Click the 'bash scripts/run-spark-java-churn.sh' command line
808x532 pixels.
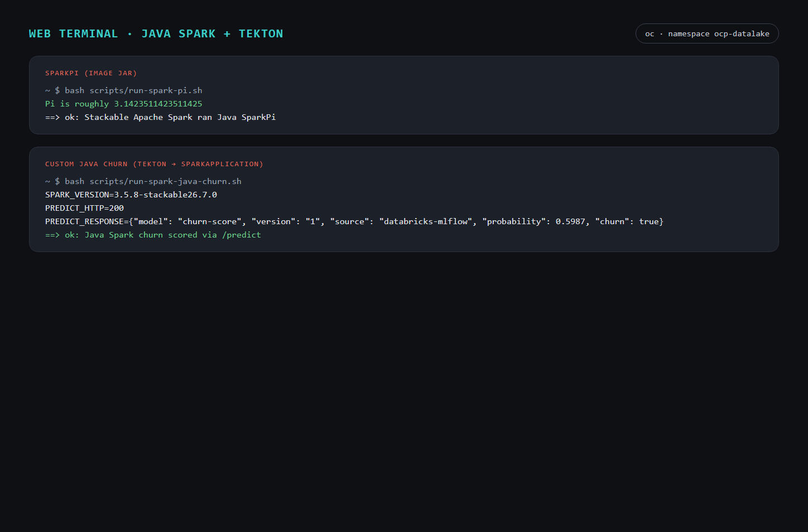pyautogui.click(x=143, y=181)
